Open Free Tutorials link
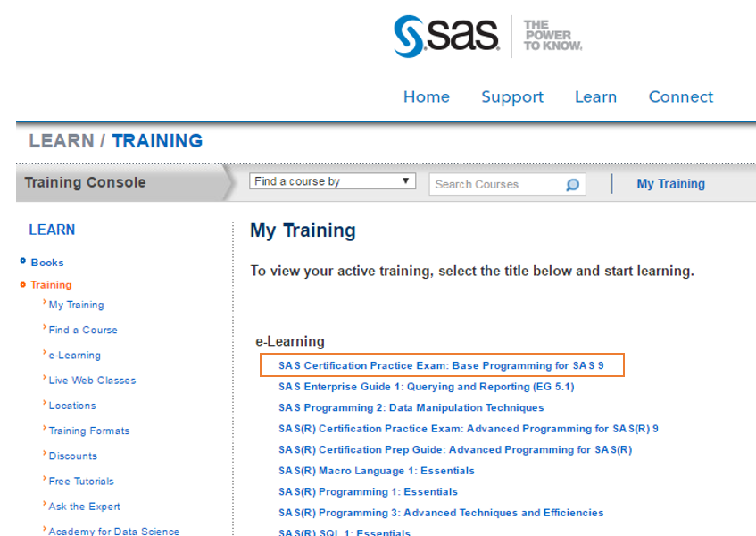 [81, 481]
